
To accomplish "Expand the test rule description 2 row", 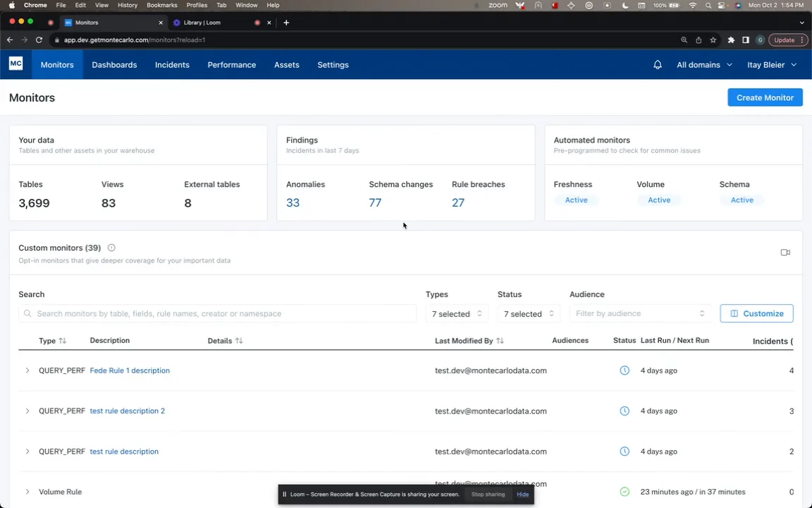I will pyautogui.click(x=27, y=411).
